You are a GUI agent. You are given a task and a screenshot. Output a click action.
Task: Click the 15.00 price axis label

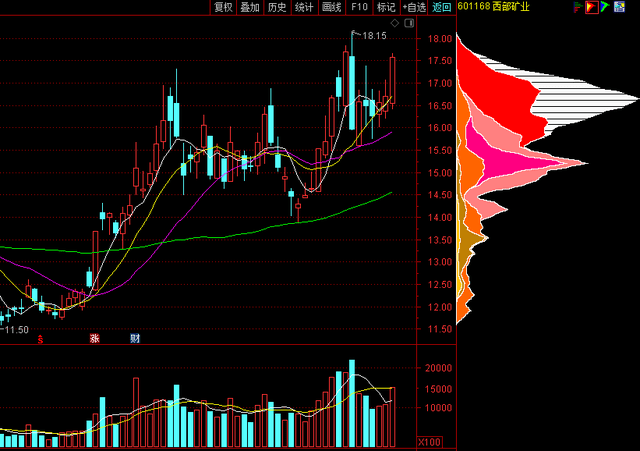pyautogui.click(x=440, y=173)
